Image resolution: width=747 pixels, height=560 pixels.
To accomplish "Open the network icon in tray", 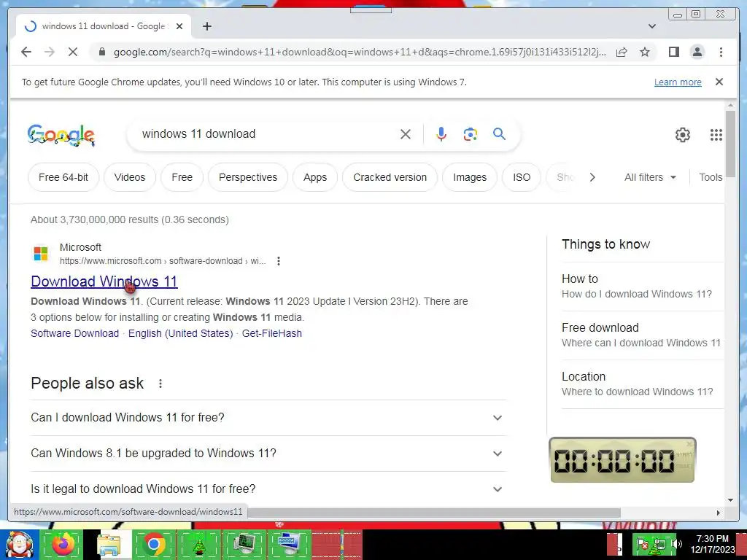I will tap(659, 545).
